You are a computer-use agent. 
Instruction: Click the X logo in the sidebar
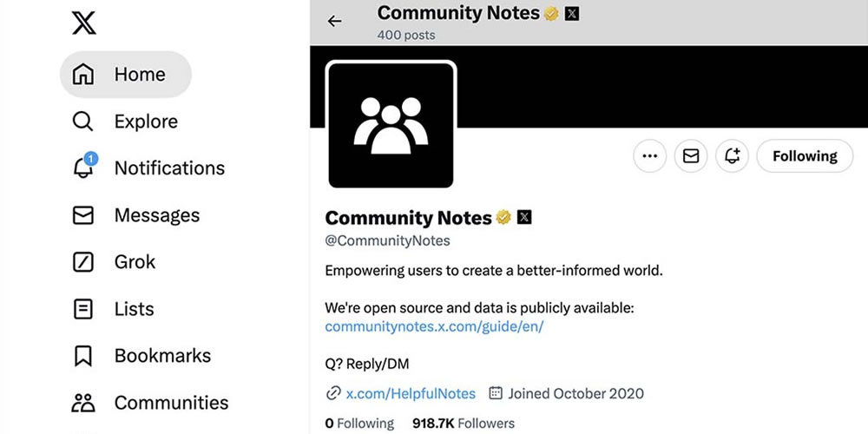tap(83, 23)
